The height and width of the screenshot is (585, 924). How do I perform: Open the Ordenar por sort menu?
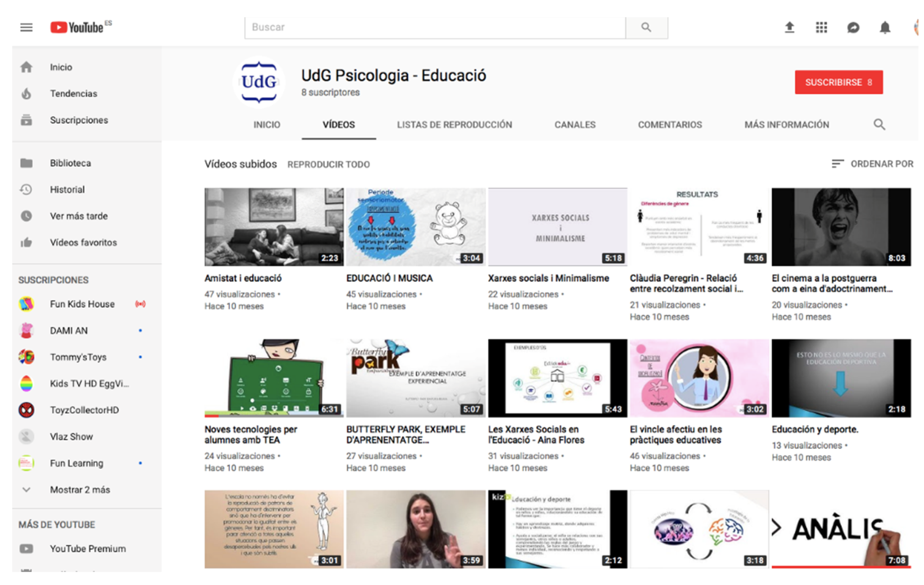click(872, 164)
